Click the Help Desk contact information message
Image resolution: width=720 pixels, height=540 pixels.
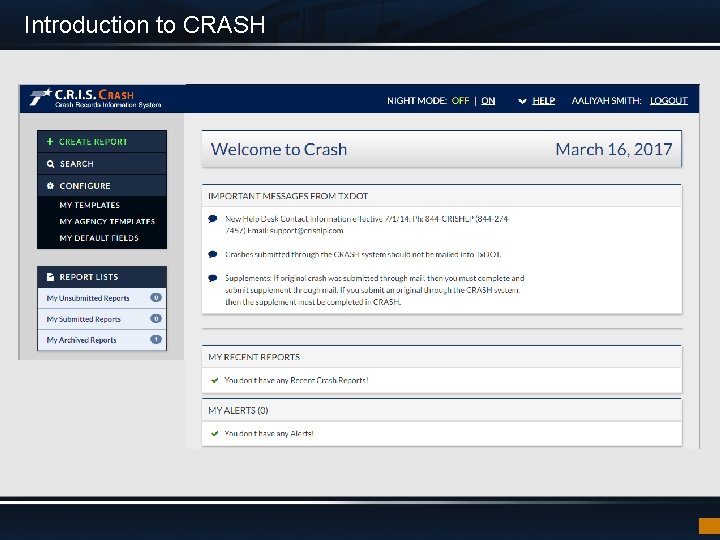click(367, 225)
